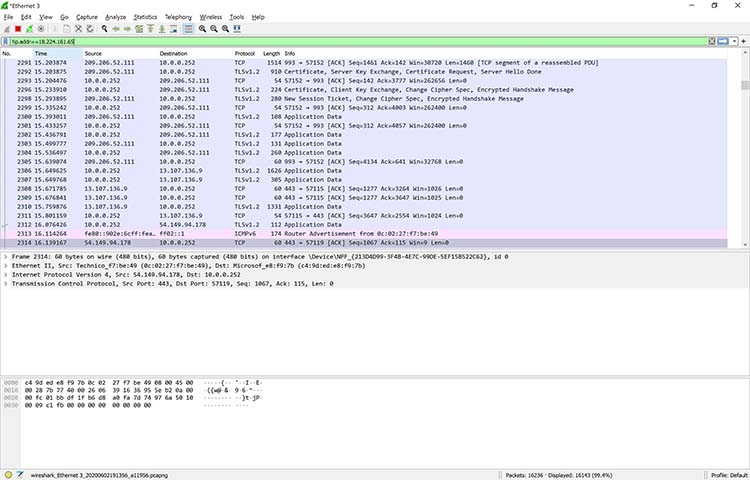Open expert information status bar icon
This screenshot has height=480, width=750.
[x=8, y=475]
